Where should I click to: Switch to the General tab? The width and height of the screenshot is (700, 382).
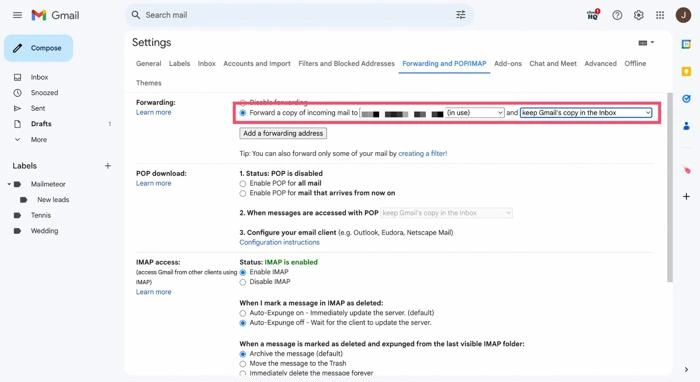pos(149,63)
